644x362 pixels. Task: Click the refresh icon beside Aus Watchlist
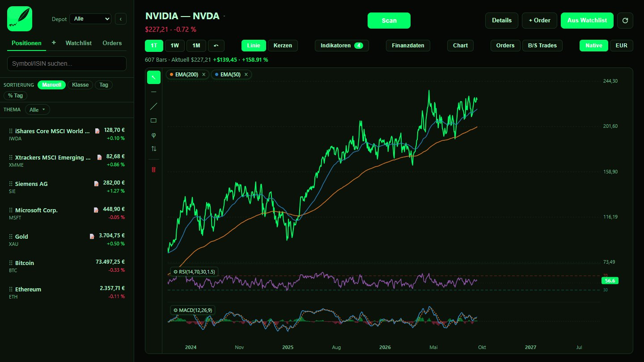point(625,21)
